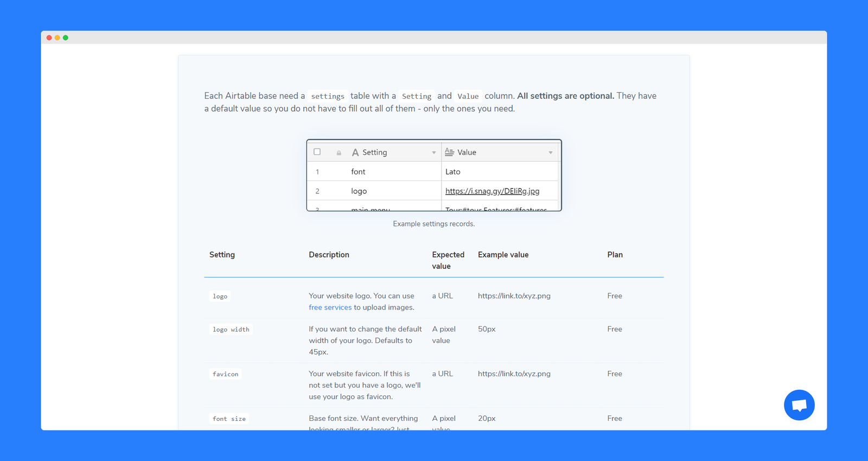Click the 'logo' code tag in settings table
The height and width of the screenshot is (461, 868).
click(x=220, y=296)
